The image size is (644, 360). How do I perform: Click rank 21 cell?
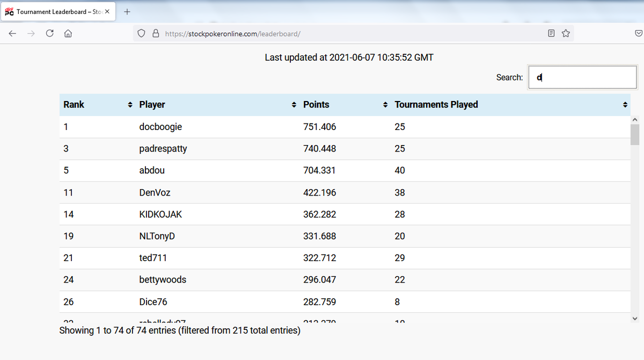[68, 258]
